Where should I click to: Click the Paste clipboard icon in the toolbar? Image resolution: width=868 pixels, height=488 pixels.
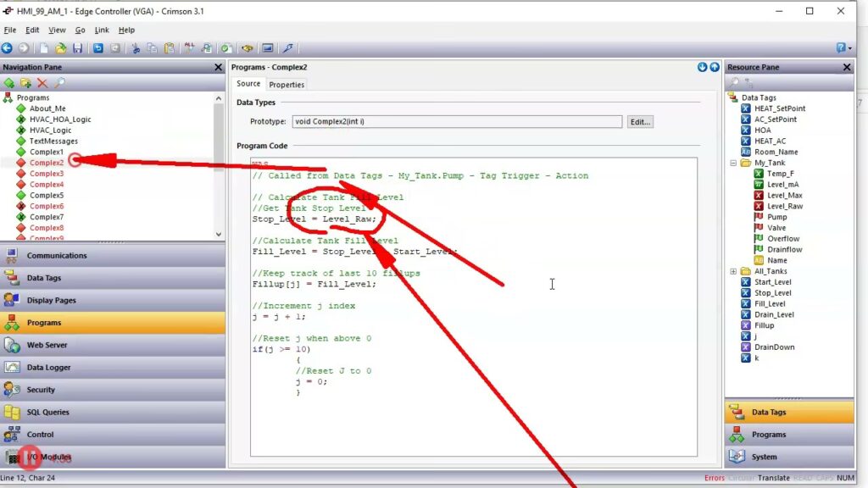(169, 48)
